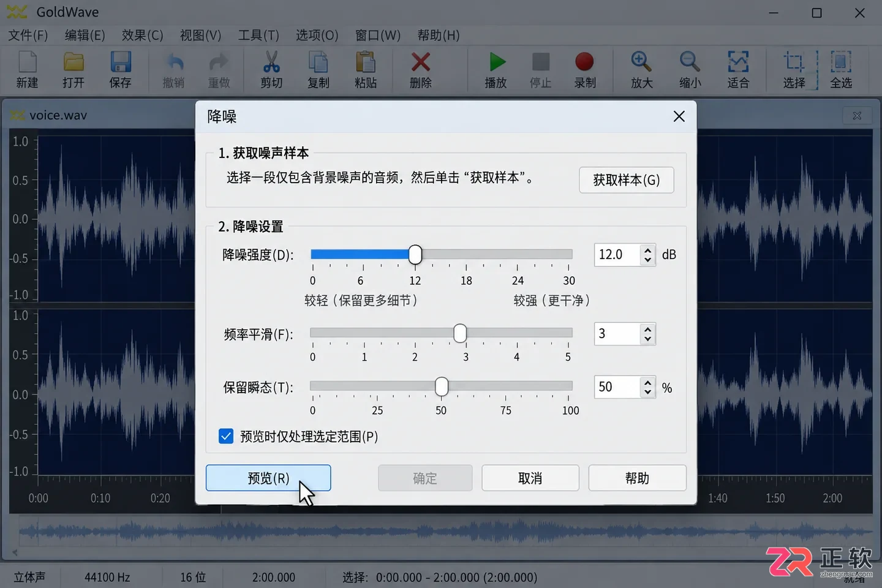Increase the 保留瞬态 percent with up arrow
The image size is (882, 588).
647,382
